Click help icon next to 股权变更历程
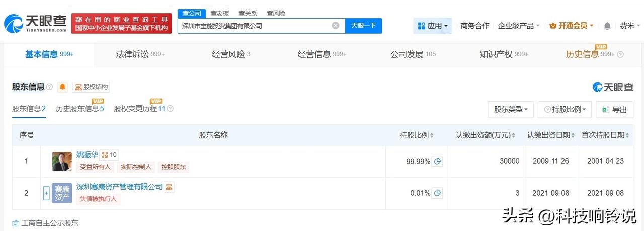Viewport: 644px width, 231px height. click(x=170, y=109)
